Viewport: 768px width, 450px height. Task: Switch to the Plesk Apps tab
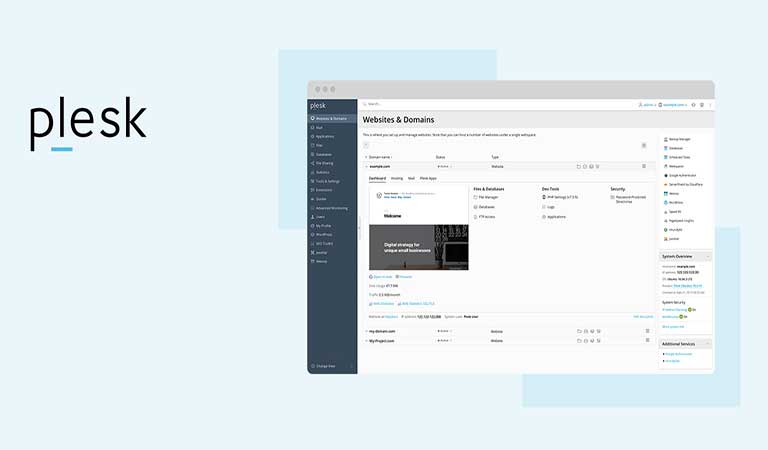click(428, 178)
